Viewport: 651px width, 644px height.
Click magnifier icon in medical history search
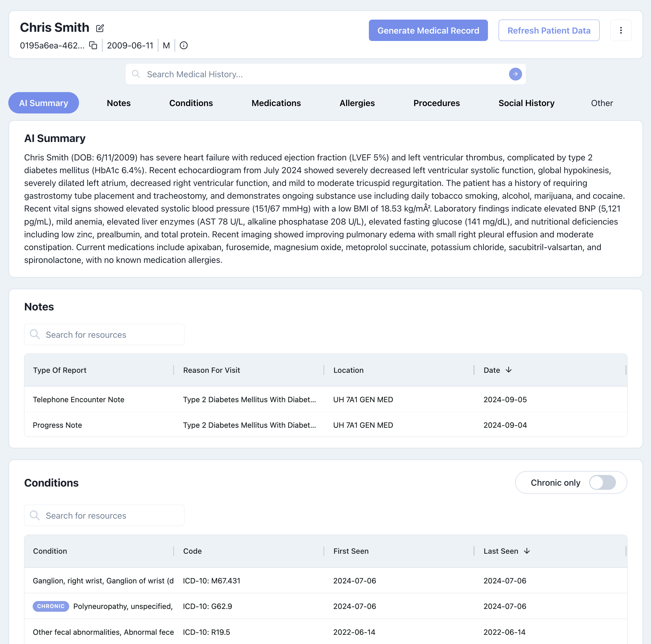tap(136, 74)
